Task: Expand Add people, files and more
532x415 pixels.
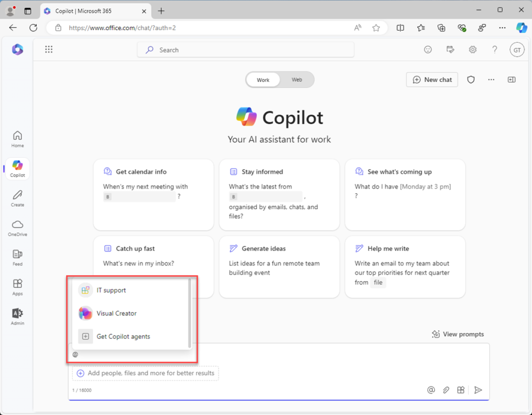Action: tap(145, 373)
